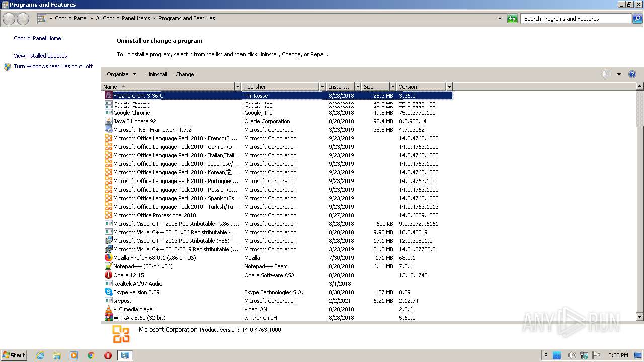Select the FileZilla Client icon in list
The image size is (644, 362).
tap(108, 96)
